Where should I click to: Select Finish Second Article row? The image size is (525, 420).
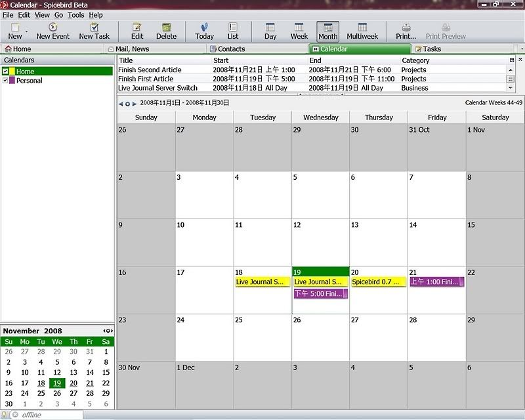[312, 70]
